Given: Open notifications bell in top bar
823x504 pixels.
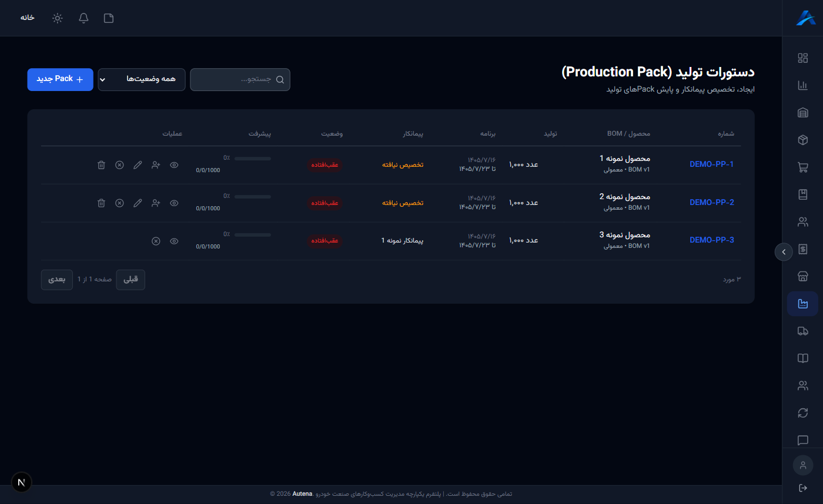Looking at the screenshot, I should [x=83, y=18].
